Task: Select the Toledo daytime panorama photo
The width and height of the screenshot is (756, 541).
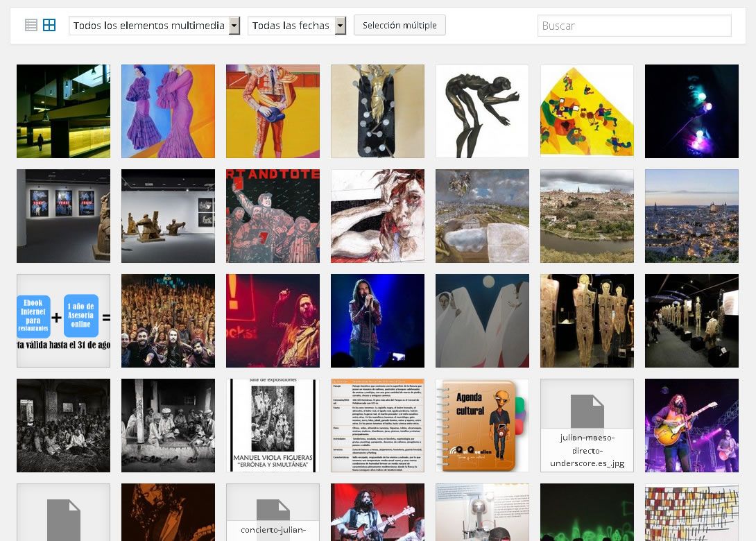Action: coord(587,216)
